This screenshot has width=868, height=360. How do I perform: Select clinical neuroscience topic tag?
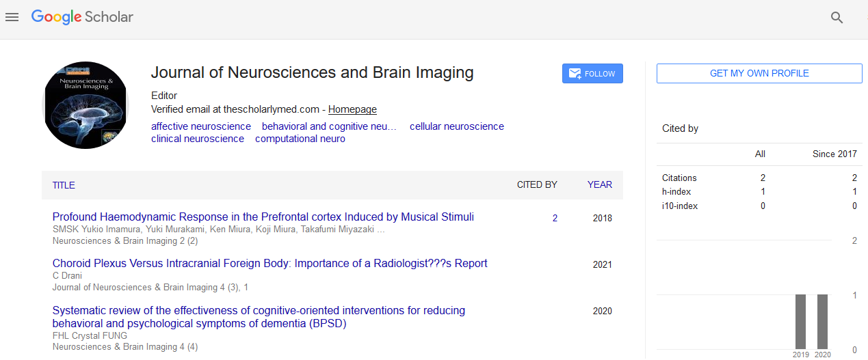click(x=198, y=139)
